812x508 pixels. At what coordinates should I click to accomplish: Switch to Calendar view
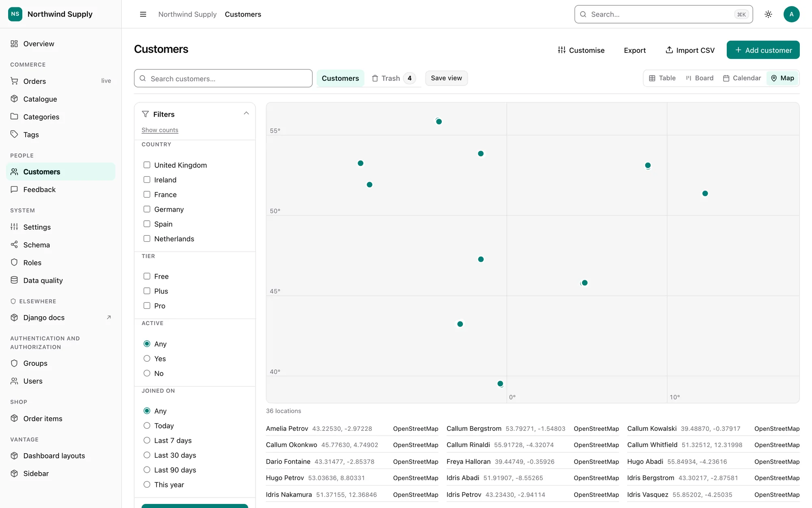(x=742, y=78)
